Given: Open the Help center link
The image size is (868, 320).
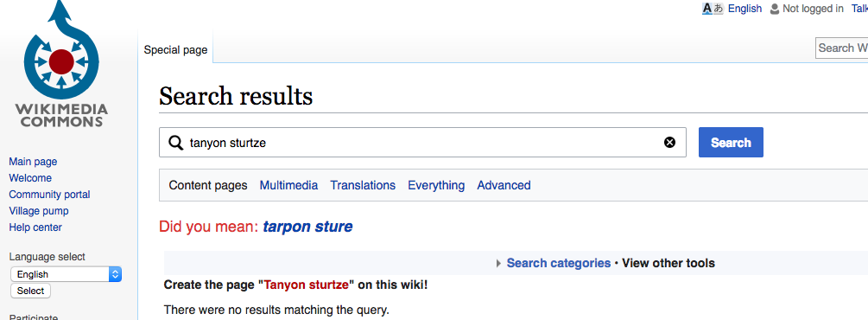Looking at the screenshot, I should pos(35,227).
